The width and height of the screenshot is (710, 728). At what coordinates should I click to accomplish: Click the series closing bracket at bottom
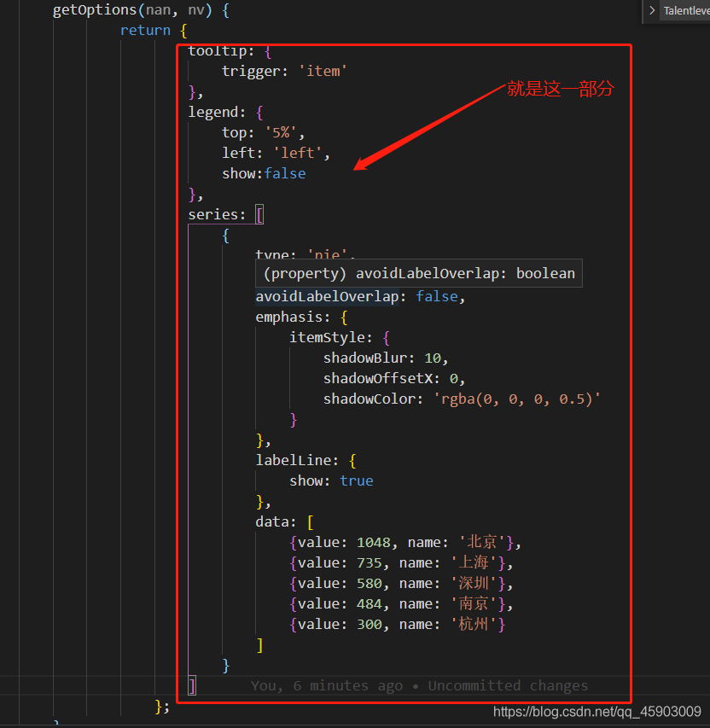pyautogui.click(x=192, y=685)
